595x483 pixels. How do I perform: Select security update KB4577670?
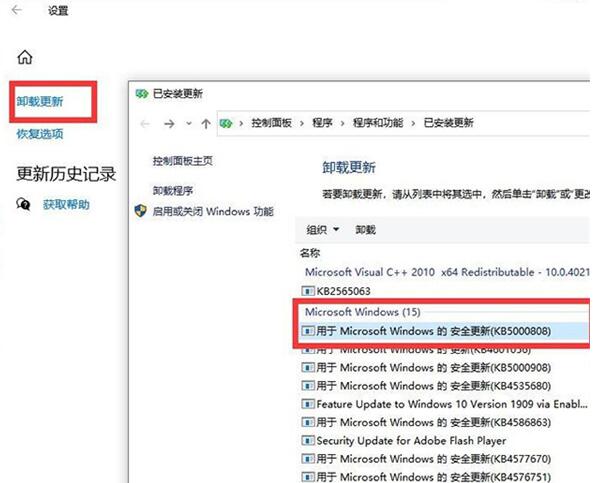[433, 459]
